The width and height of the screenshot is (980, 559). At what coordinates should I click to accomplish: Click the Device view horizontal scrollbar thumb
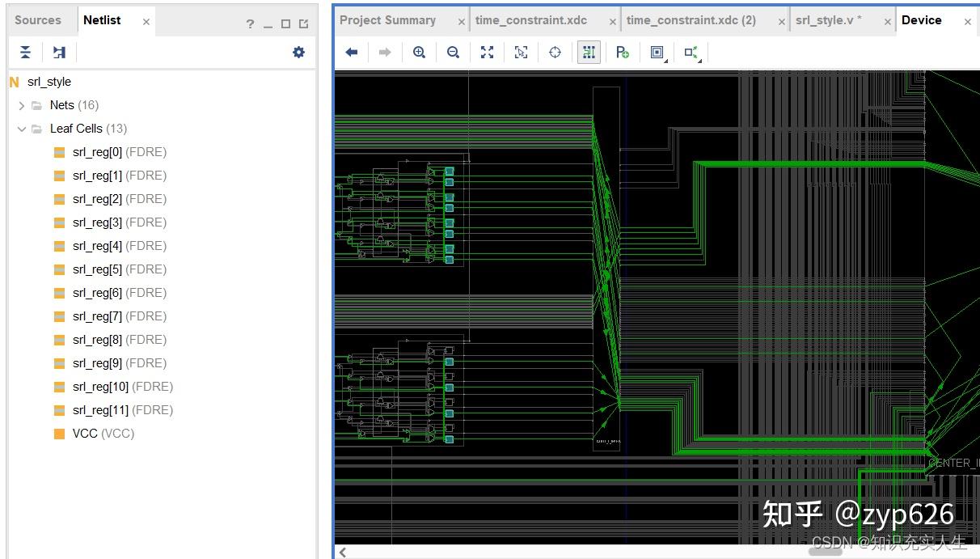point(825,552)
